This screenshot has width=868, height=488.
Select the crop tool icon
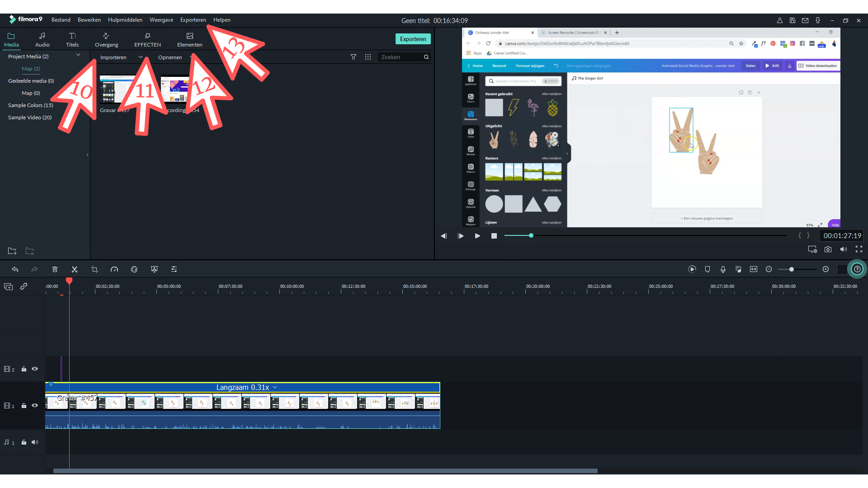pyautogui.click(x=94, y=269)
